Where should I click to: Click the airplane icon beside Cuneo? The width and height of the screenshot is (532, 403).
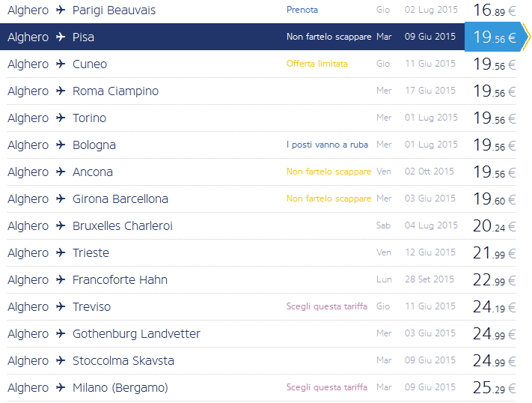pyautogui.click(x=61, y=64)
